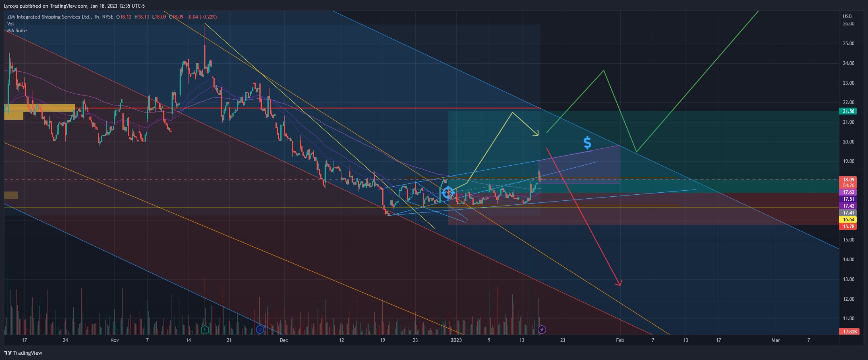Click the 26.00 tick on price axis
The image size is (868, 360).
point(849,24)
